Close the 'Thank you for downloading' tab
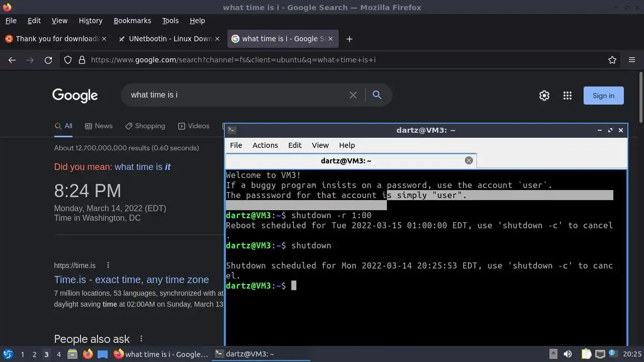Image resolution: width=644 pixels, height=362 pixels. tap(104, 39)
